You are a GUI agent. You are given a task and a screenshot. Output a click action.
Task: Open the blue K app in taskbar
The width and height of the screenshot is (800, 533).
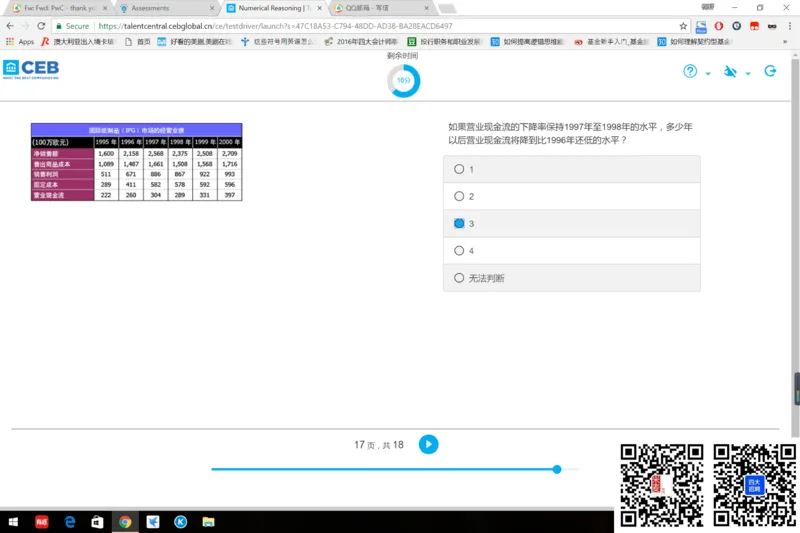[x=181, y=522]
